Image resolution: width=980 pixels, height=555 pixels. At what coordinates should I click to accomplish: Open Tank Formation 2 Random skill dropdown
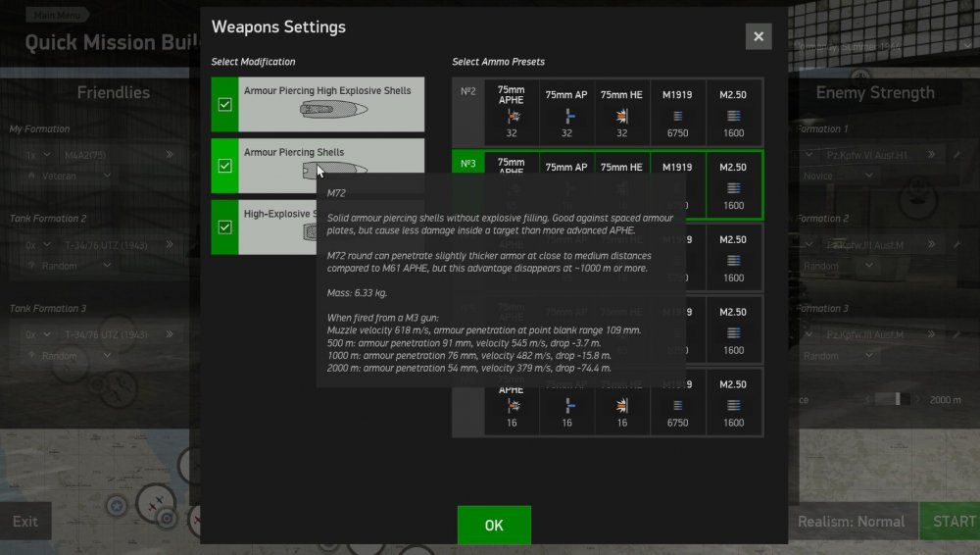coord(70,266)
